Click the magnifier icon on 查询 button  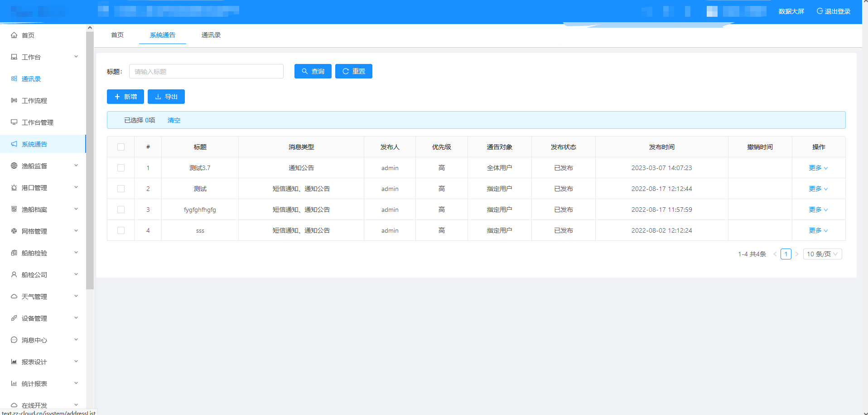(x=305, y=71)
